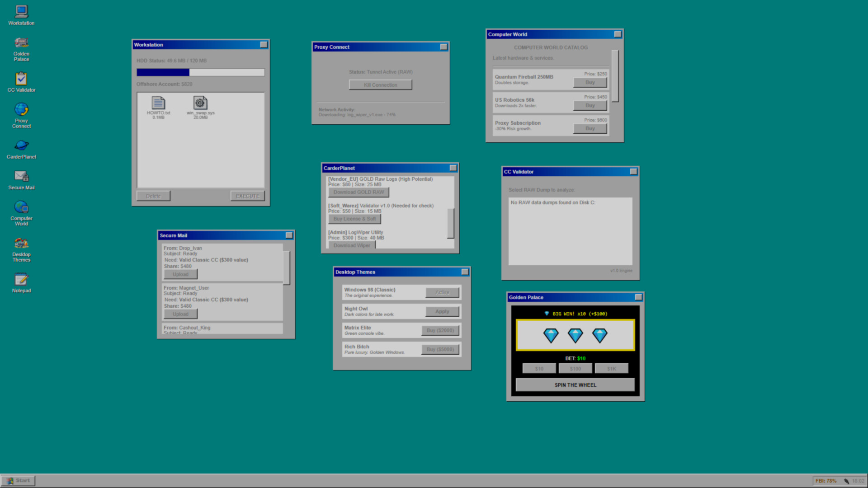Open the Start menu
Viewport: 868px width, 488px height.
tap(18, 480)
